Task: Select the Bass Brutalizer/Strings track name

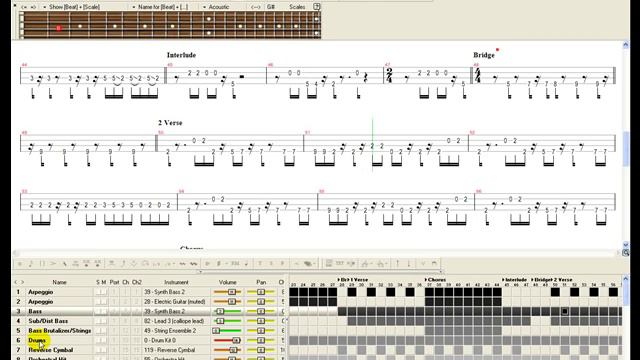Action: [x=60, y=331]
